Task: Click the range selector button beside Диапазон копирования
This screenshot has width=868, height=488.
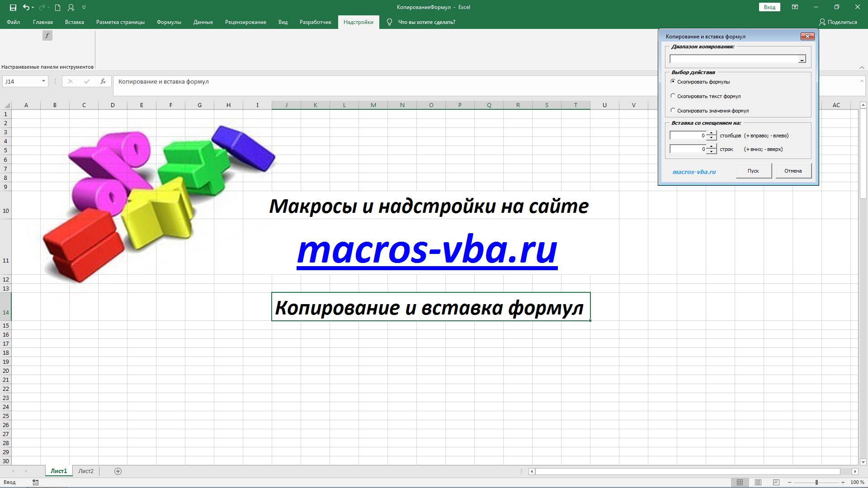Action: coord(802,59)
